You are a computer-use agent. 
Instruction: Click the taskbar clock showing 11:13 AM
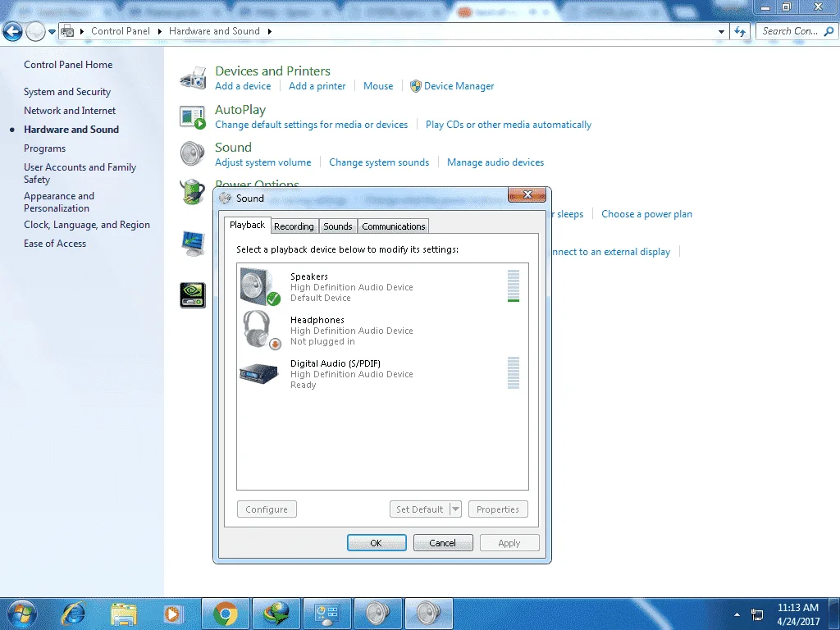pyautogui.click(x=797, y=608)
